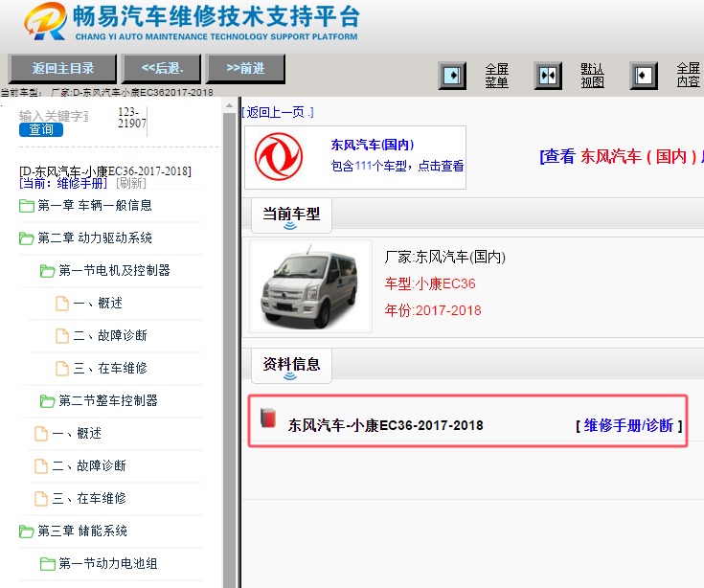Click the 厂家:东风汽车(国内) text
The height and width of the screenshot is (588, 704).
445,258
